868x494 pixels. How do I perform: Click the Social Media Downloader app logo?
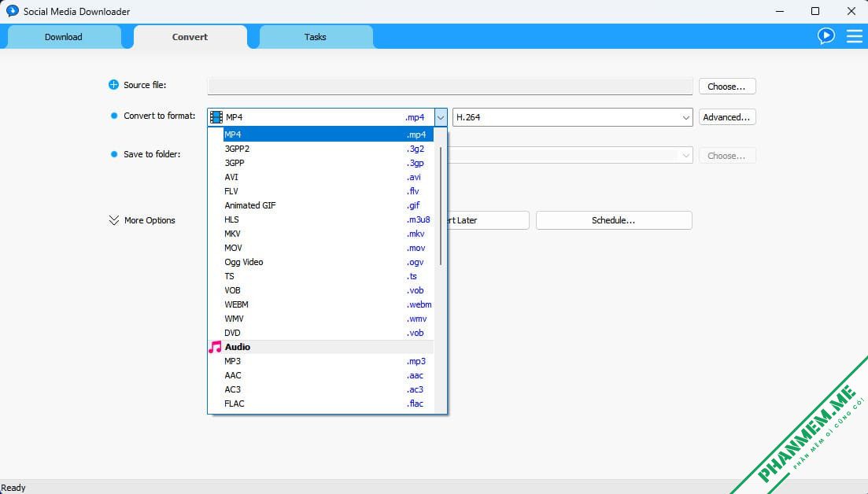point(12,10)
